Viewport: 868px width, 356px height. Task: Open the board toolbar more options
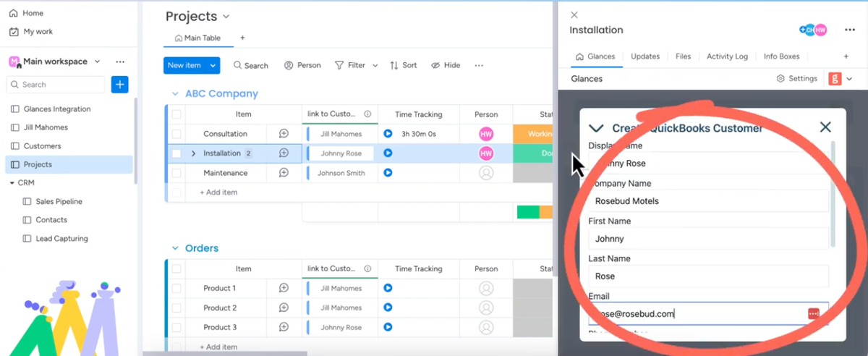[479, 65]
